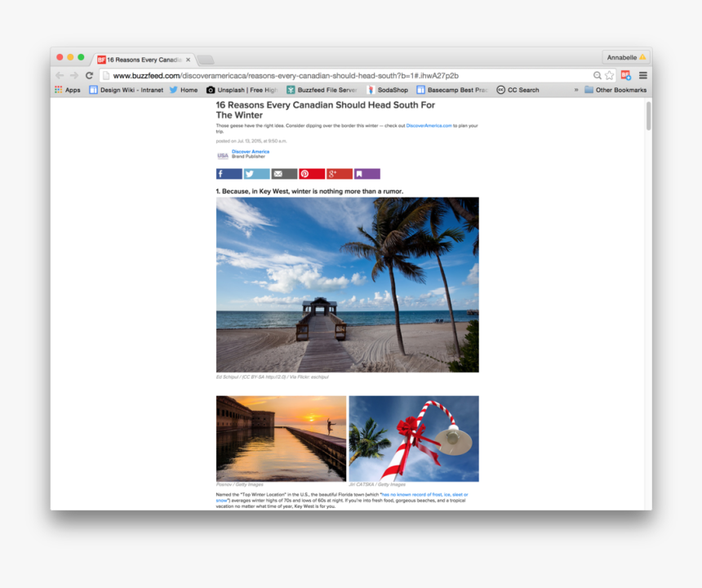Follow the DiscoverAmerica.com link
702x588 pixels.
tap(429, 126)
